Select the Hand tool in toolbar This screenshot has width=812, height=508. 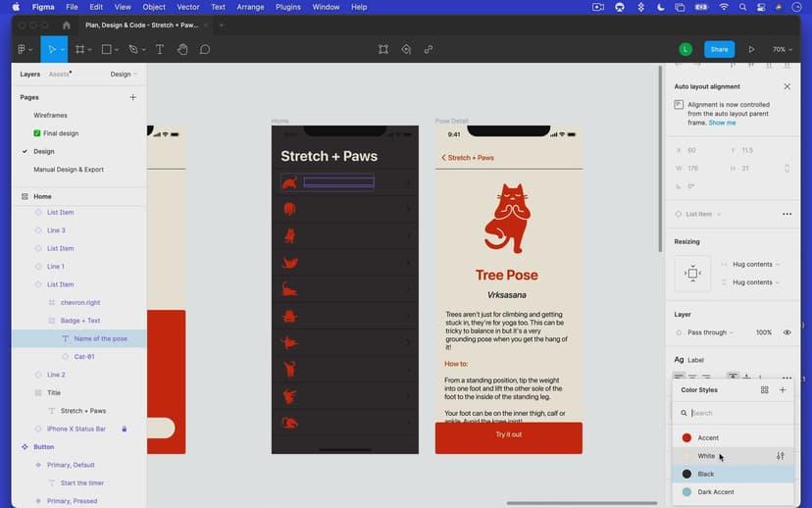[182, 49]
